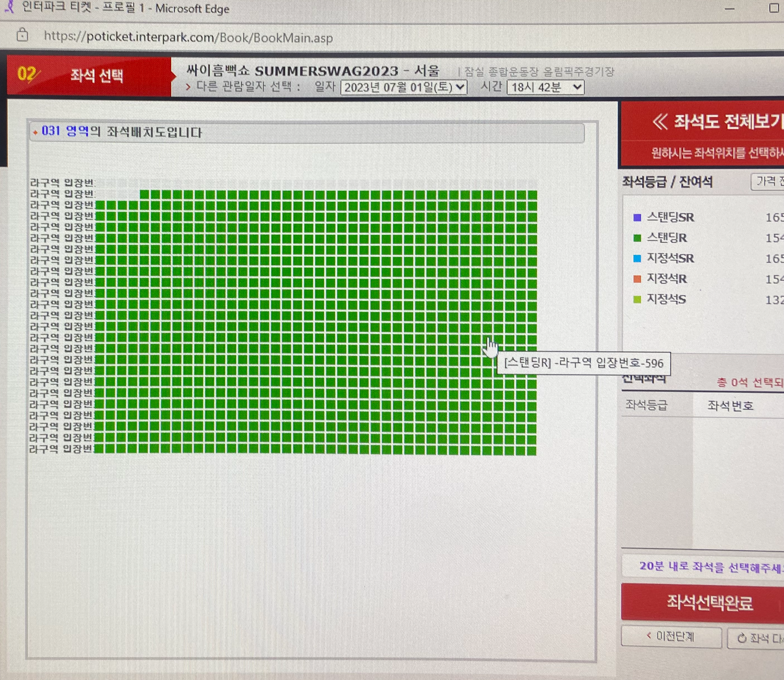Image resolution: width=784 pixels, height=680 pixels.
Task: Click the arrow before 다른 관람일자 선택
Action: pos(188,87)
